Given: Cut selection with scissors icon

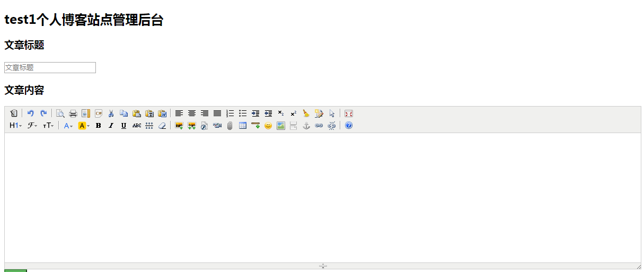Looking at the screenshot, I should pyautogui.click(x=111, y=113).
